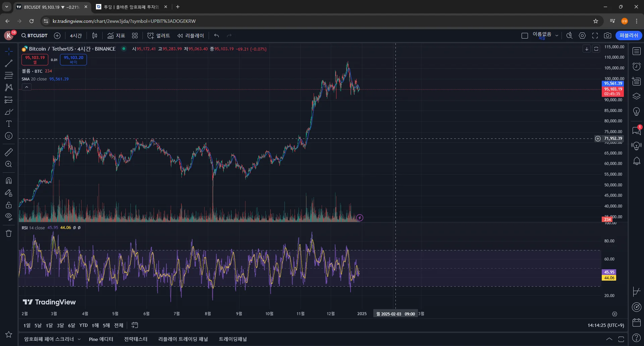Select the brush drawing tool
644x346 pixels.
(x=9, y=112)
